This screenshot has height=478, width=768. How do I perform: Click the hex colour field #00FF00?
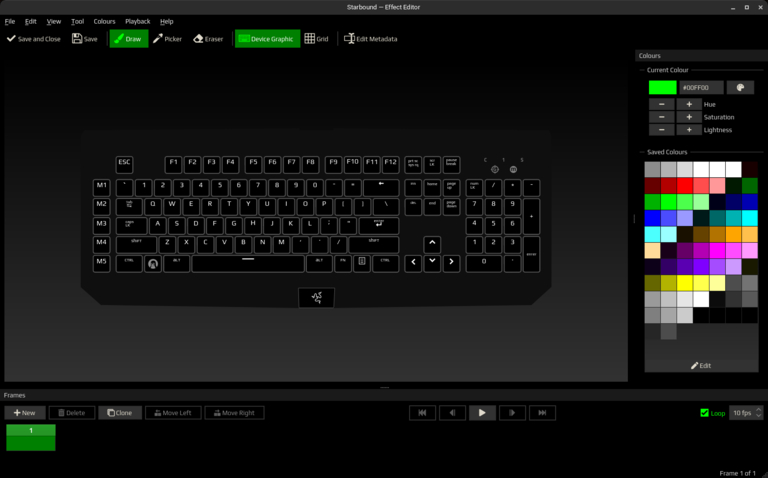coord(701,88)
